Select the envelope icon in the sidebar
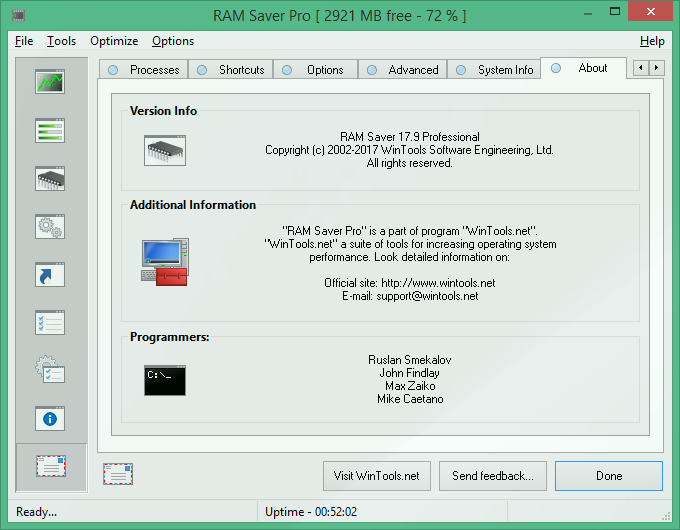Viewport: 680px width, 530px height. (50, 466)
